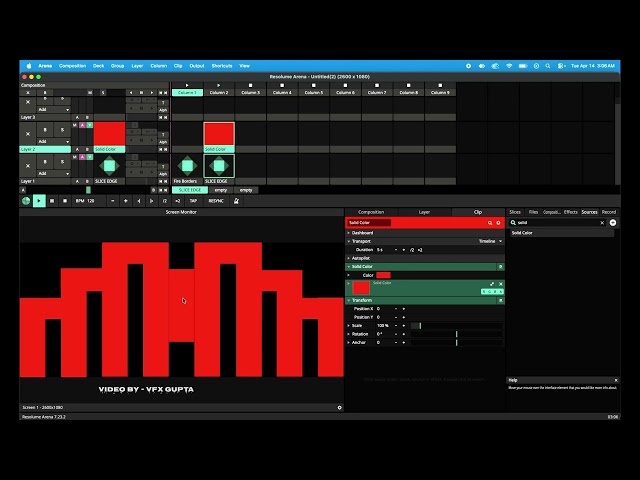Select the SLICE EDGE deck button
Viewport: 640px width, 480px height.
point(190,190)
